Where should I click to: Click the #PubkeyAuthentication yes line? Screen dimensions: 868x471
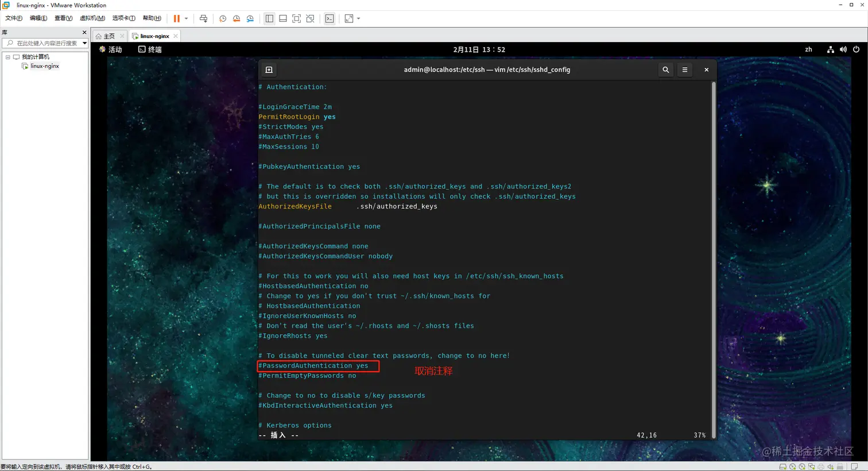click(309, 167)
